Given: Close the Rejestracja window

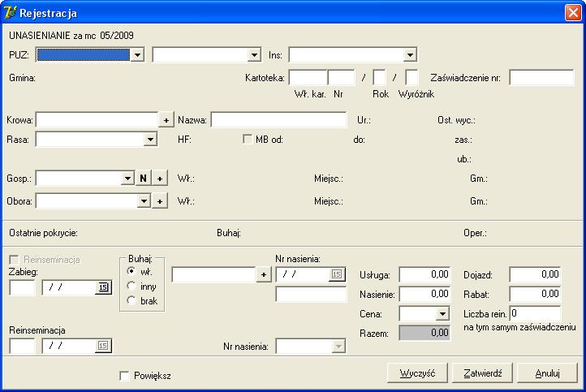Looking at the screenshot, I should [x=573, y=12].
